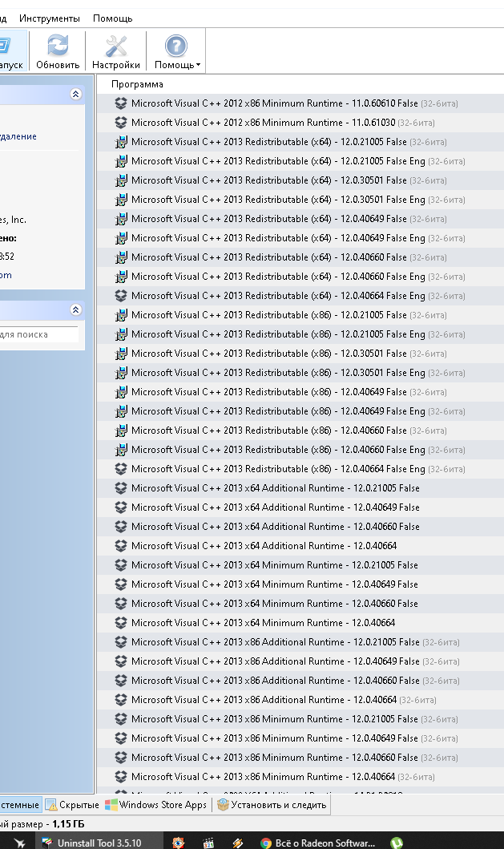Select Redistributable (x64) - 12.0.30501 False row without Eng
504x849 pixels.
300,180
